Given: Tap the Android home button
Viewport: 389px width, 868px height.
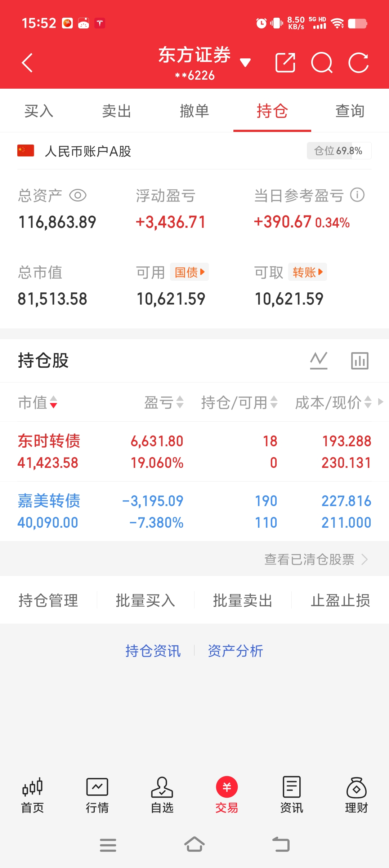Looking at the screenshot, I should tap(194, 844).
